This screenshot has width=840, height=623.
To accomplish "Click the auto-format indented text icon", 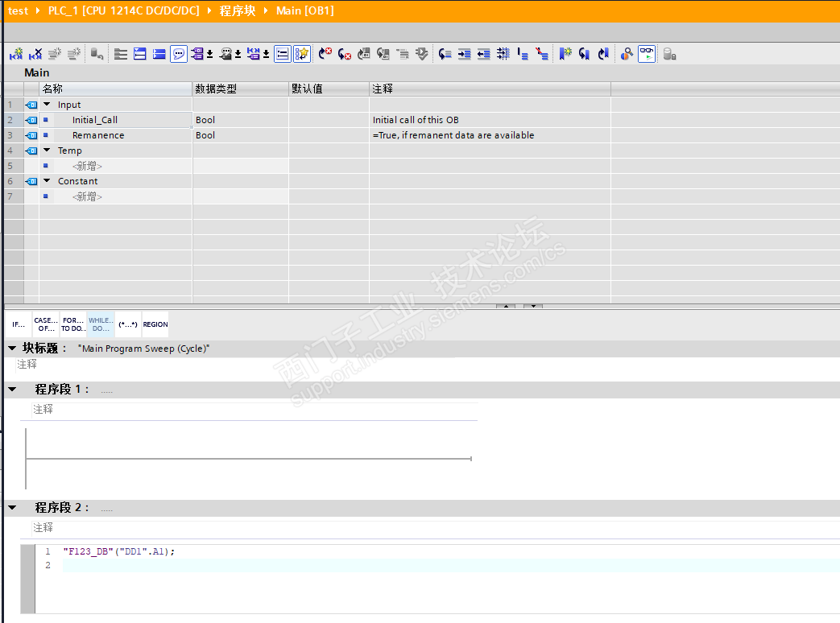I will 503,54.
